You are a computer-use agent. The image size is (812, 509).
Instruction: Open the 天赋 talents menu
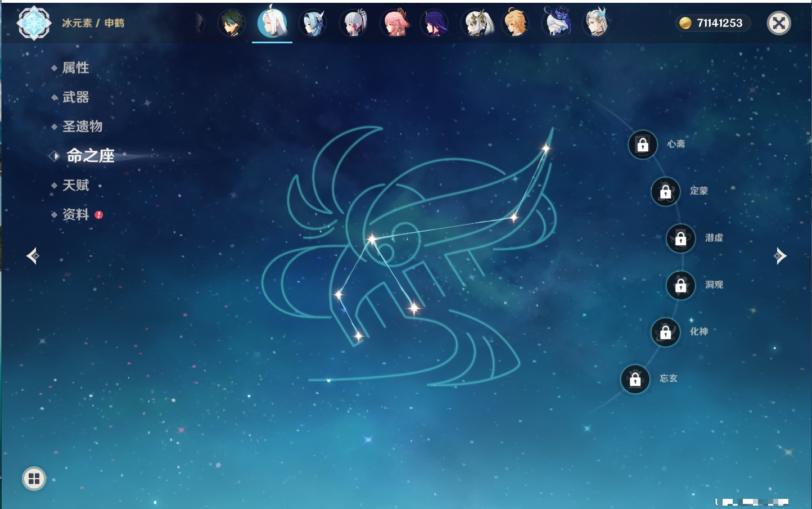point(75,185)
